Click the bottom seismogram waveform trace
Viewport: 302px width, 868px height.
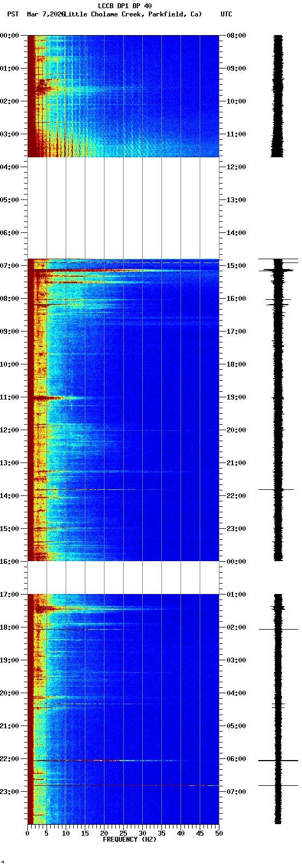coord(278,709)
